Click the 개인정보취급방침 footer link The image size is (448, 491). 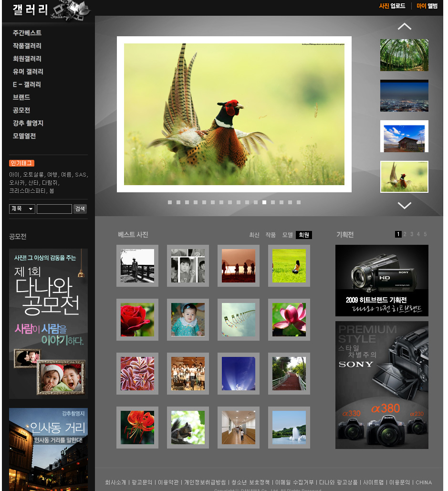tap(205, 482)
